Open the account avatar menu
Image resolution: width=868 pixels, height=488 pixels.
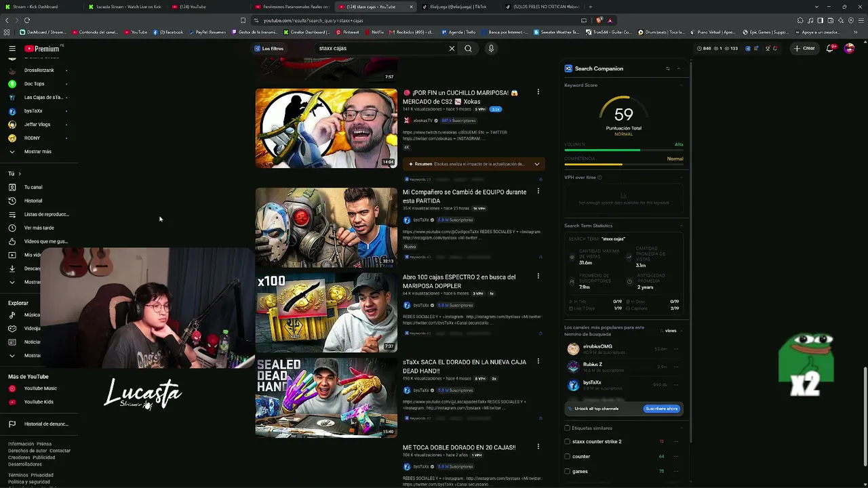click(x=849, y=49)
